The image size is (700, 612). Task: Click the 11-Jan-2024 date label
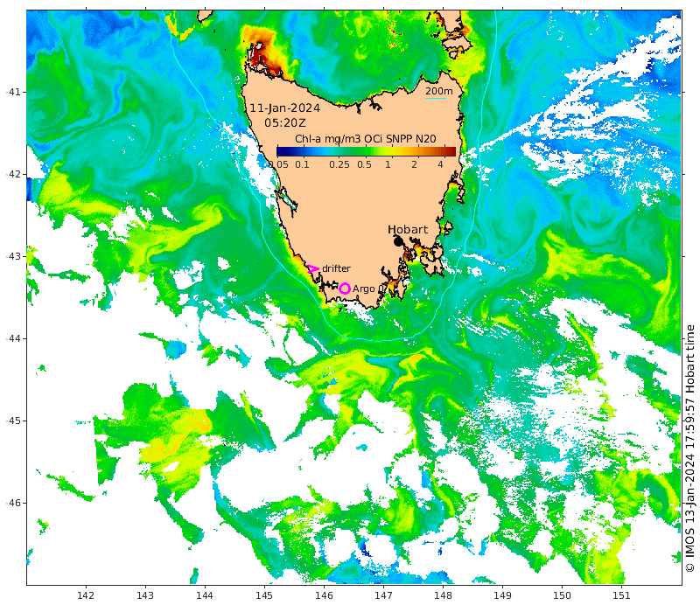285,108
